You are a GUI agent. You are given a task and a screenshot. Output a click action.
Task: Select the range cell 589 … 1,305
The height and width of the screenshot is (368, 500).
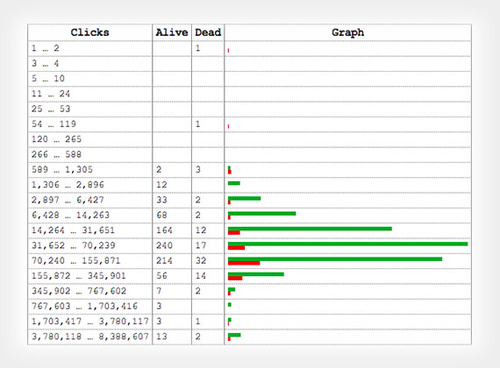pos(90,170)
